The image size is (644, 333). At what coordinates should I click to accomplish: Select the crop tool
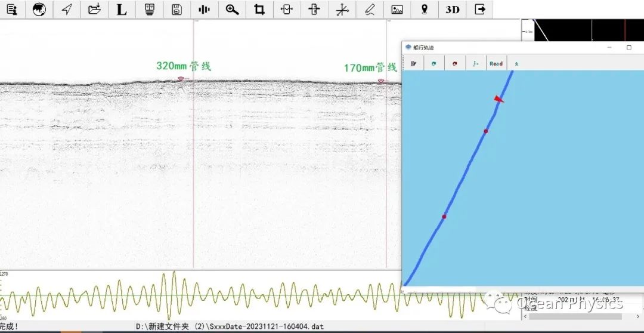259,10
